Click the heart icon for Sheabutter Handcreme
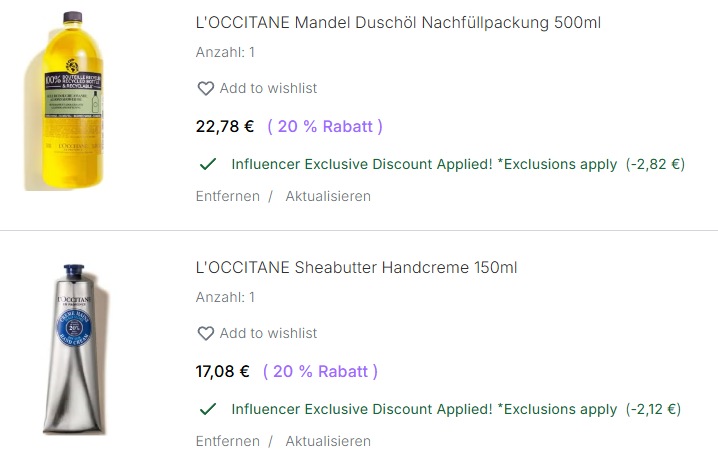 [206, 334]
